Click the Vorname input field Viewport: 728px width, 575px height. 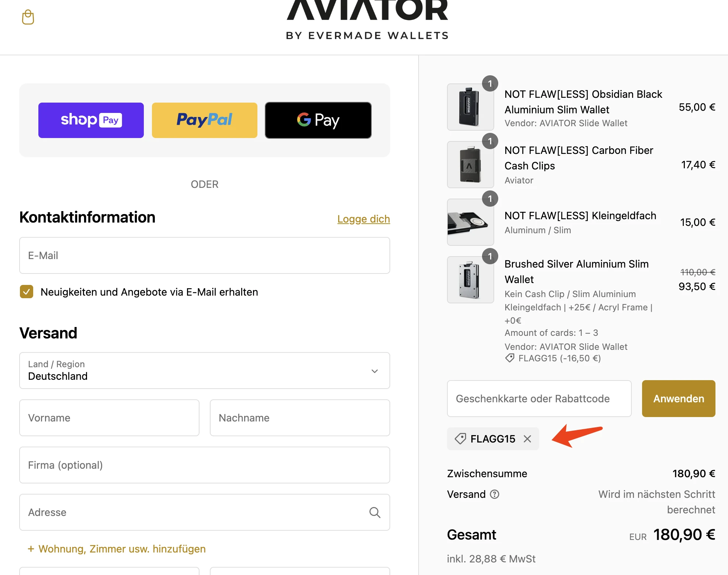110,418
